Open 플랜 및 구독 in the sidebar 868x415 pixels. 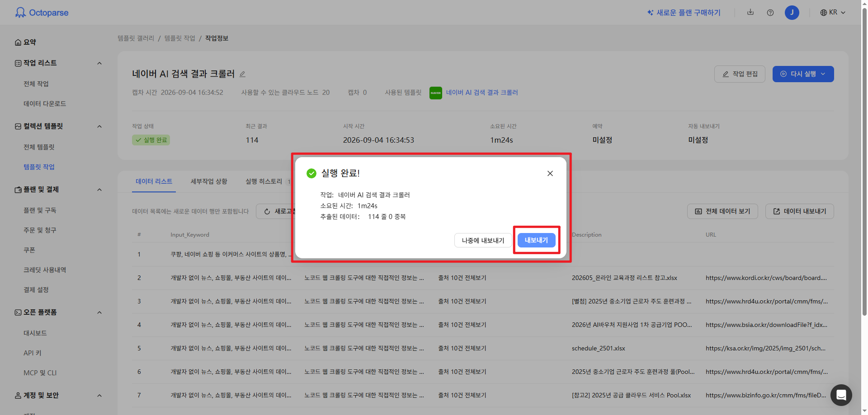40,210
